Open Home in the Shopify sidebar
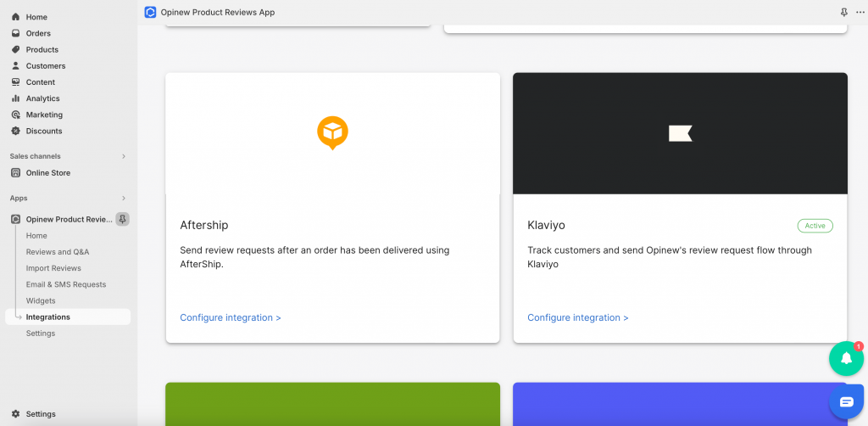The width and height of the screenshot is (868, 426). [36, 17]
